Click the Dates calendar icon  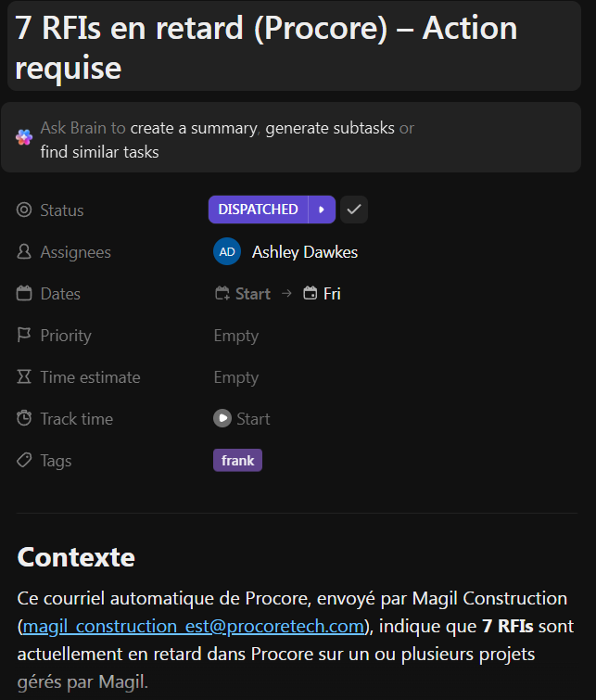(24, 294)
